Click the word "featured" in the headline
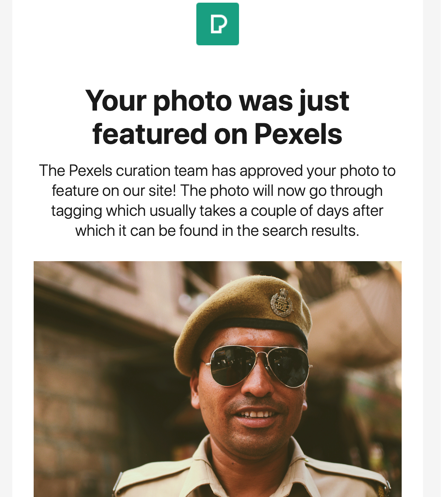Screen dimensions: 448x497 click(x=150, y=134)
